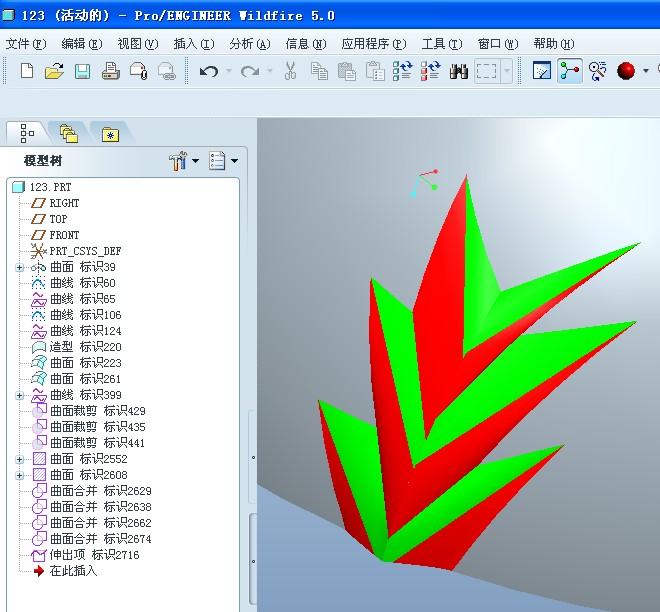Open the 应用程序(P) menu

click(x=374, y=44)
